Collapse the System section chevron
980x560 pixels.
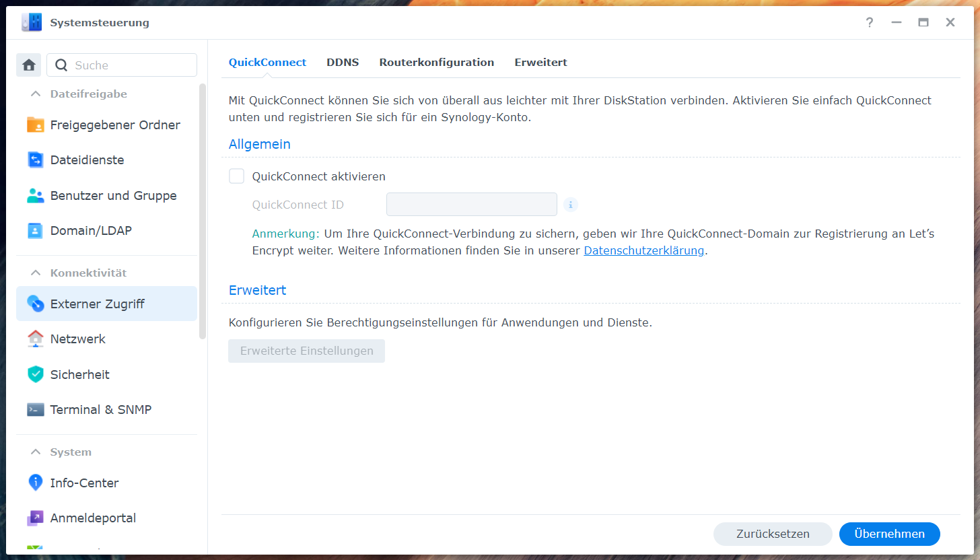tap(36, 452)
